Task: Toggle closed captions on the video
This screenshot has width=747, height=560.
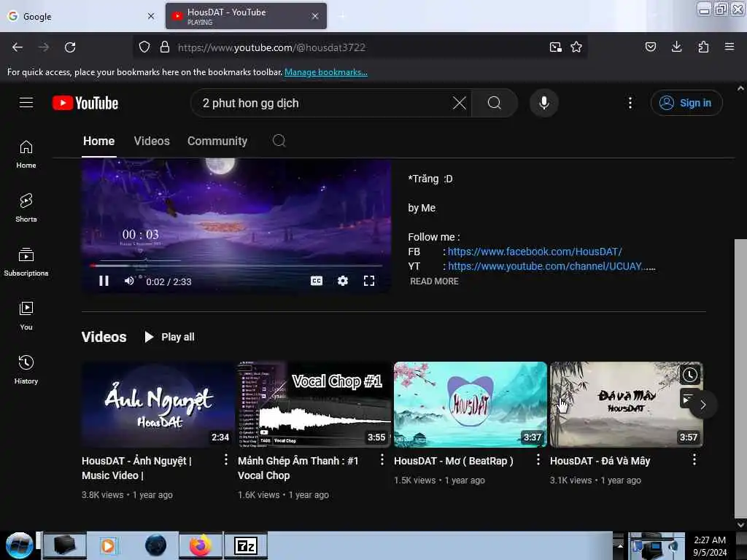Action: (x=317, y=281)
